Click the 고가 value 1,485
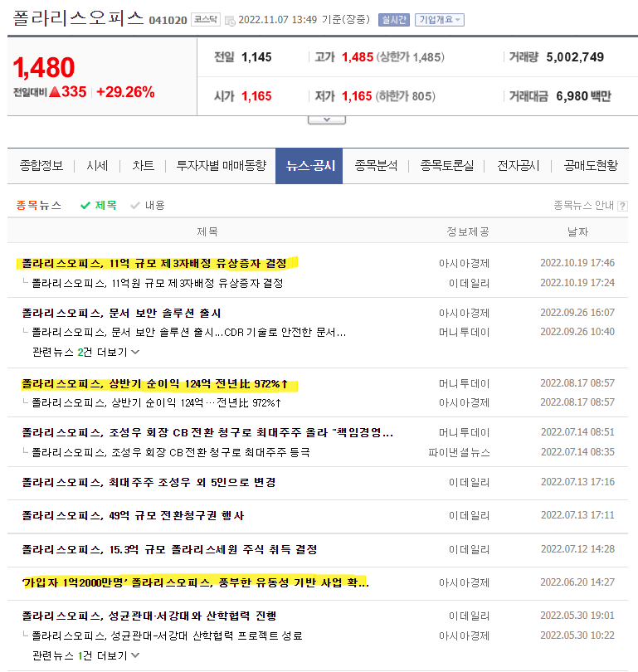 [x=358, y=57]
